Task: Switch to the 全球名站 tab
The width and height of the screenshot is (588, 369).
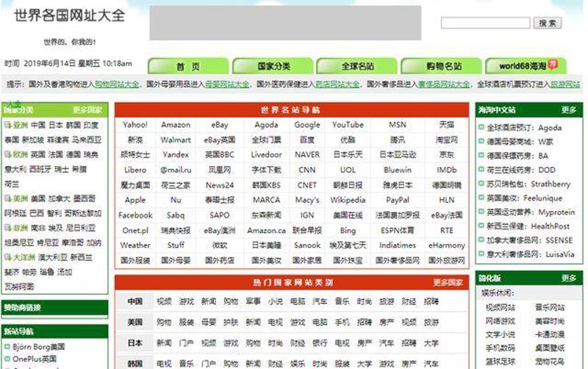Action: pyautogui.click(x=357, y=66)
